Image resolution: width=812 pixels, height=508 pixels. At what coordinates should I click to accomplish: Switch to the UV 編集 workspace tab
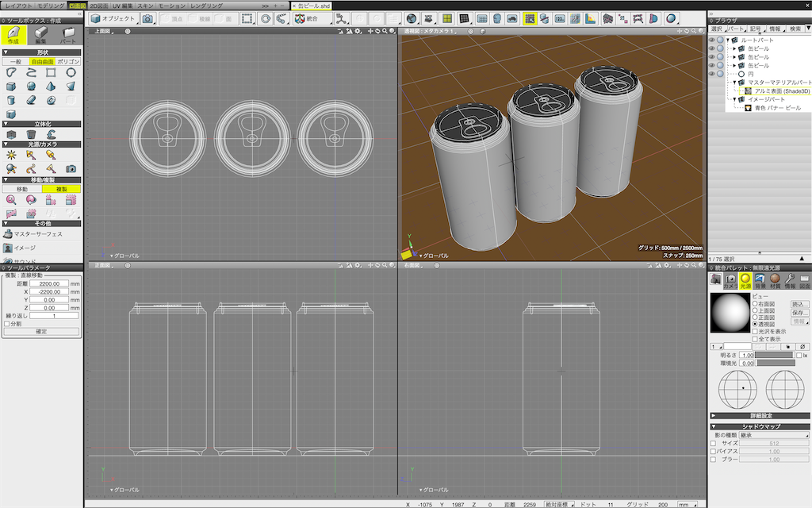(123, 6)
